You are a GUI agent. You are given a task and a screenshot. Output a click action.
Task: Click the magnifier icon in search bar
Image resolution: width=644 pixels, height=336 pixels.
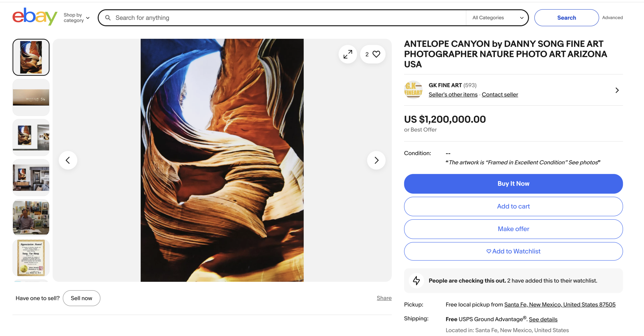pos(108,18)
